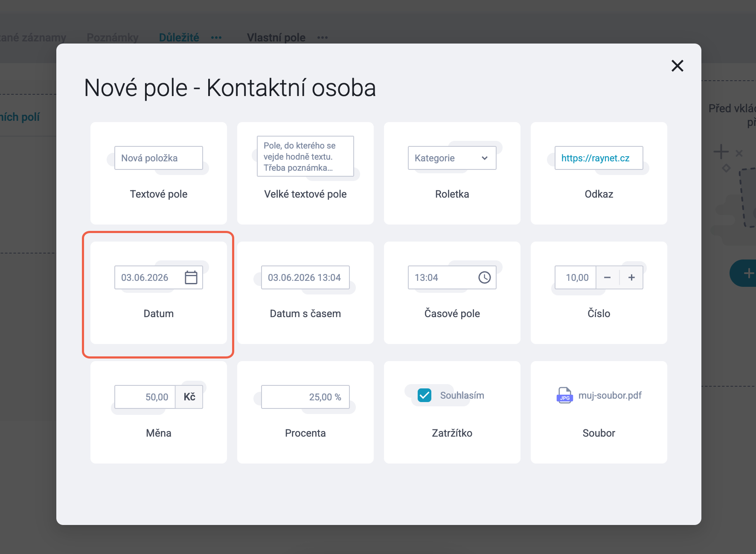Select the Procenta field type
The height and width of the screenshot is (554, 756).
click(305, 412)
